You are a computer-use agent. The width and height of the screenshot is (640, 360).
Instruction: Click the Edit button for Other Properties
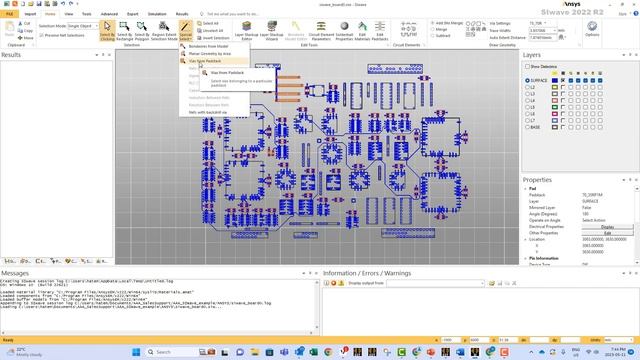[x=607, y=233]
